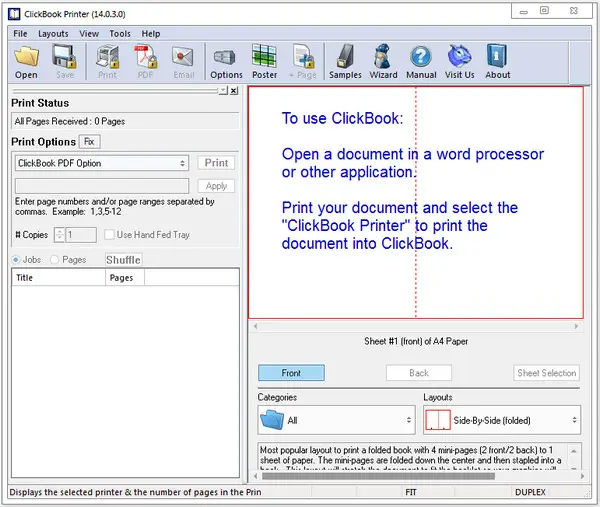Click the Print button in Print Options

(x=216, y=163)
